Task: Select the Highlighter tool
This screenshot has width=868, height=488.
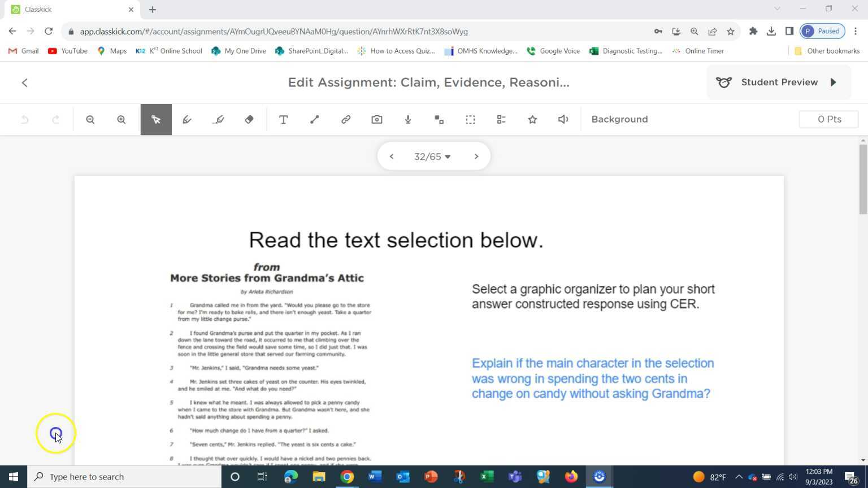Action: point(219,119)
